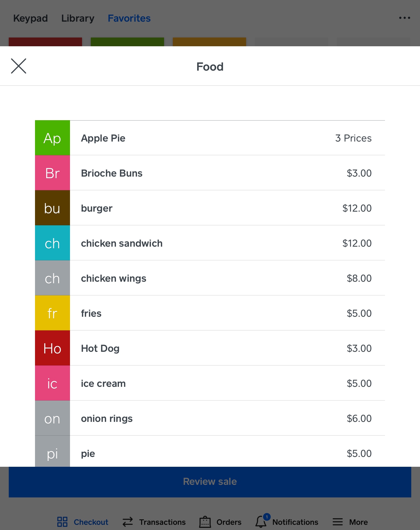Tap the teal ch sandwich tile
The image size is (420, 530).
click(52, 243)
